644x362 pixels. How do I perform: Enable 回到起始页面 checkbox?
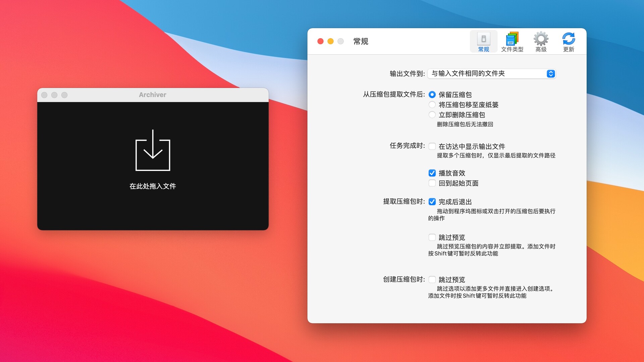coord(432,183)
